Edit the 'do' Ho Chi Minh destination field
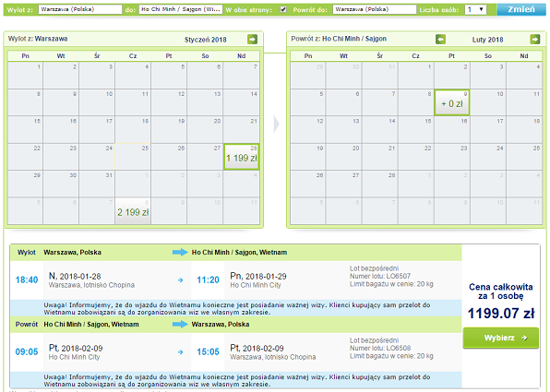 (181, 9)
